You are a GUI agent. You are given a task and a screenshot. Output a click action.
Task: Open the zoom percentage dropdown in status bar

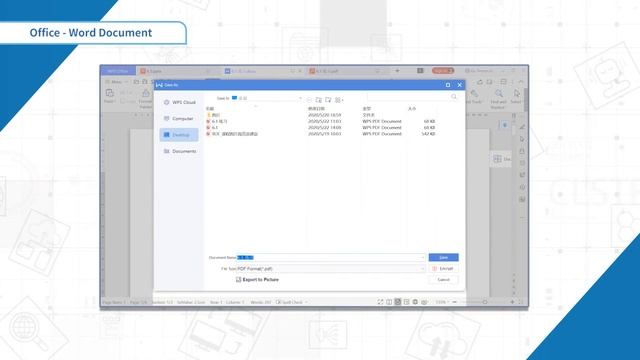click(x=442, y=302)
